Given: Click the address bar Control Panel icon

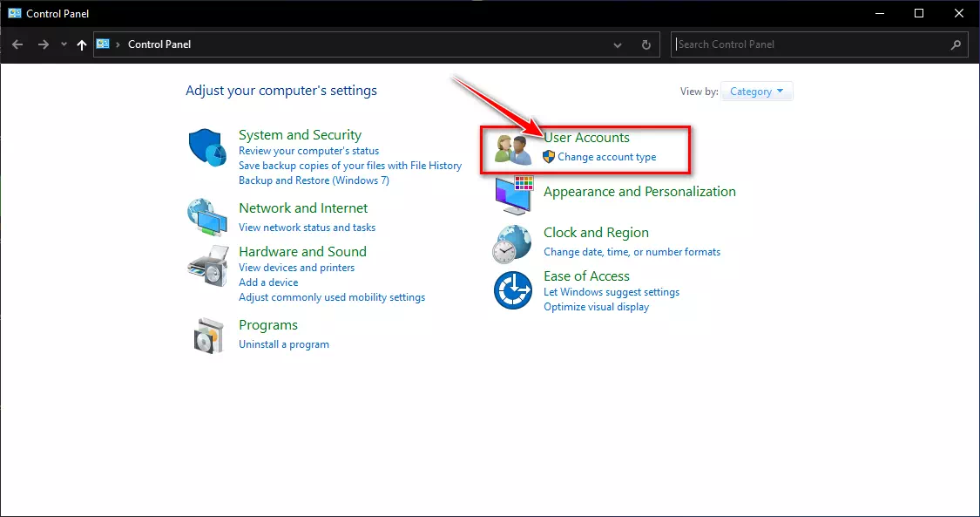Looking at the screenshot, I should (x=103, y=44).
